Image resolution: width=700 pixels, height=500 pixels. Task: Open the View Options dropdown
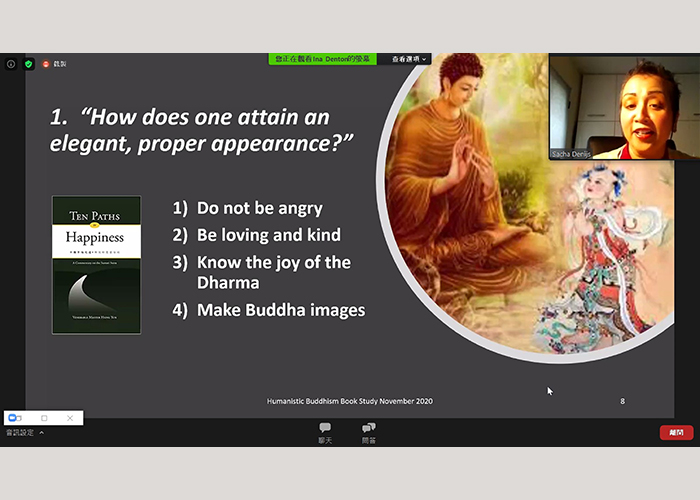click(408, 59)
